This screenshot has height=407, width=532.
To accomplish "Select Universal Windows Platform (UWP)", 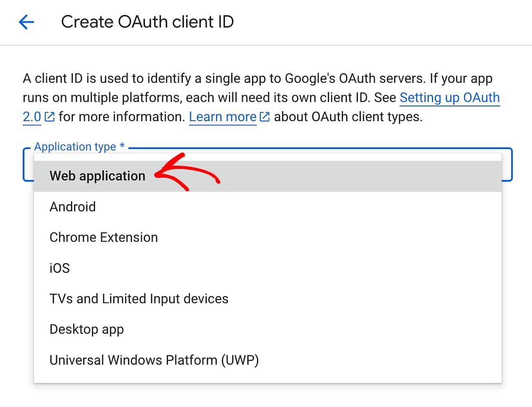I will pos(154,360).
